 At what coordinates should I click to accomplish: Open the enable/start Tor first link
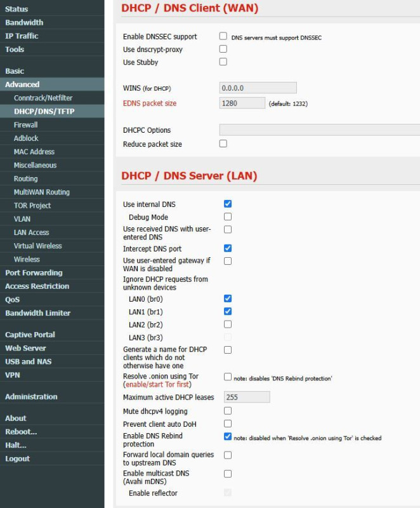(157, 385)
